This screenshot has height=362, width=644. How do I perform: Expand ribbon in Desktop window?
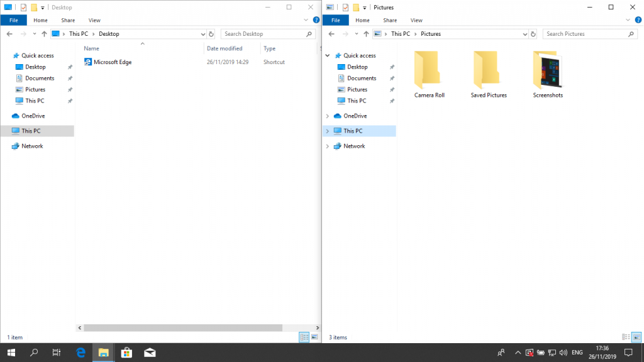[306, 19]
